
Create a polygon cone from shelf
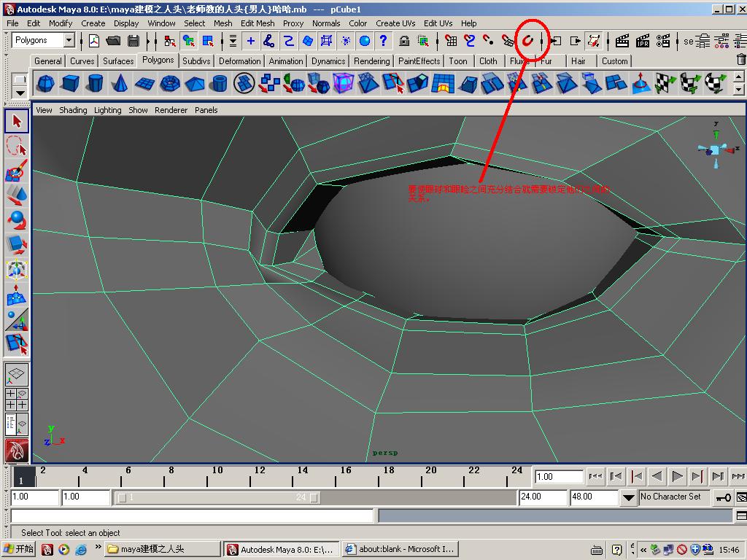click(x=120, y=84)
